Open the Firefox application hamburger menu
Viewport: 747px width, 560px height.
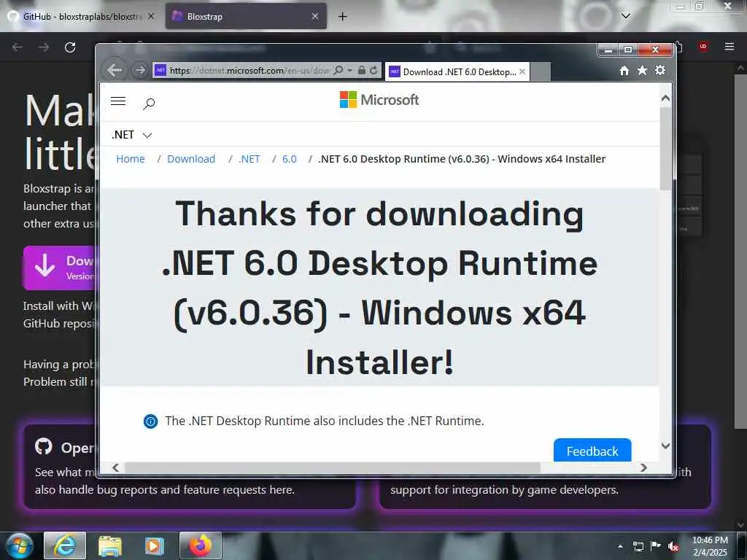[729, 47]
